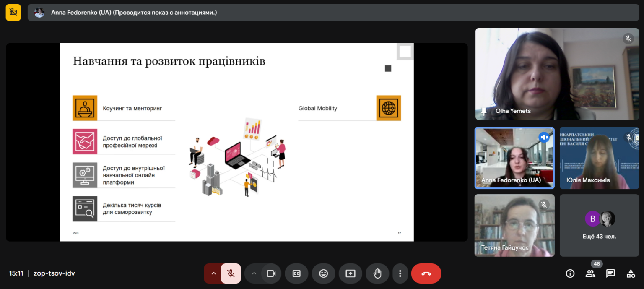
Task: Open chat with everyone
Action: 610,273
